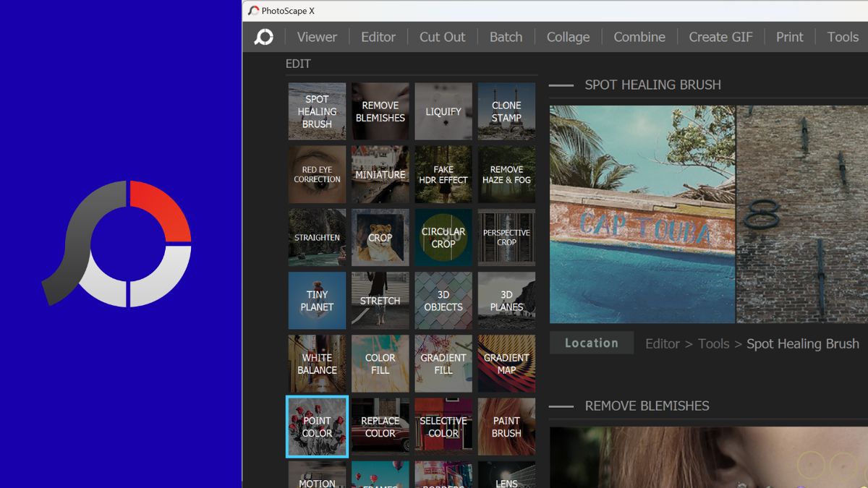Viewport: 868px width, 488px height.
Task: Open the 3D Objects tile
Action: point(443,300)
